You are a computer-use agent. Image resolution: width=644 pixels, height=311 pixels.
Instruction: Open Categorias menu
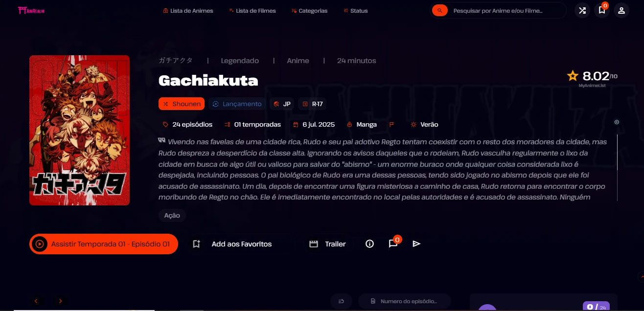tap(309, 10)
